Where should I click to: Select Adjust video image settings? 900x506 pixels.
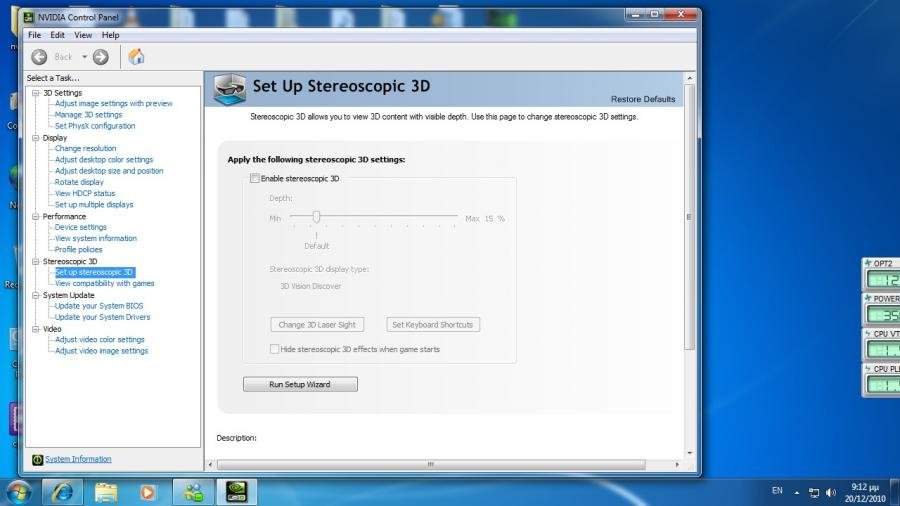[102, 351]
